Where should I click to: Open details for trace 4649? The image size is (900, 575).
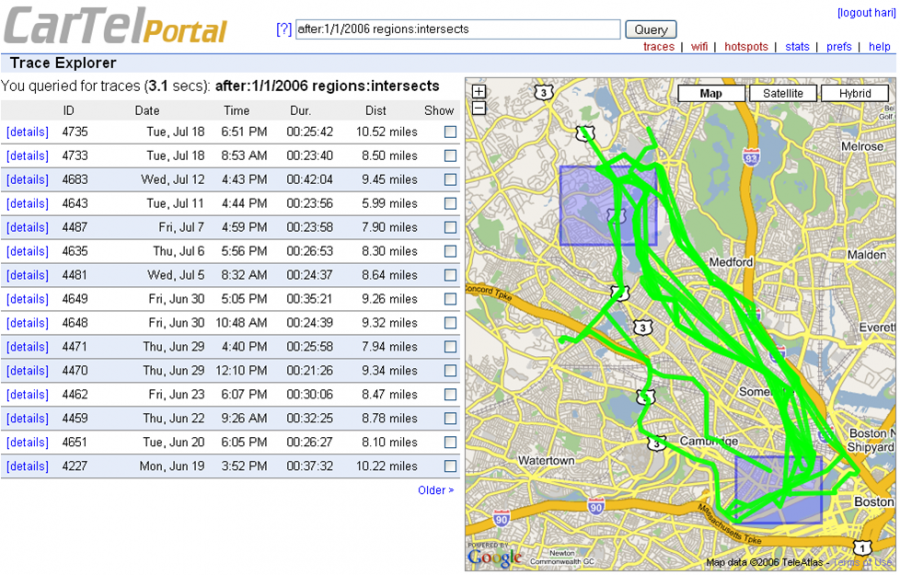click(28, 299)
